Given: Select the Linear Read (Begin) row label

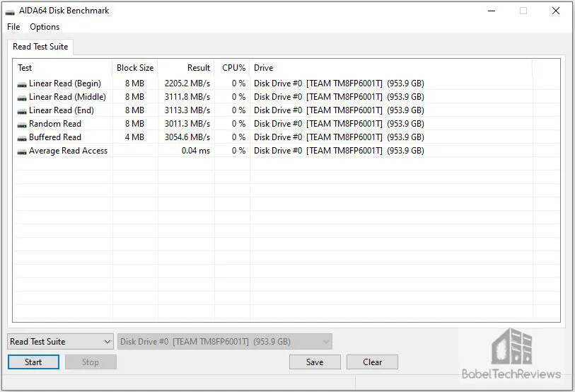Looking at the screenshot, I should coord(65,83).
